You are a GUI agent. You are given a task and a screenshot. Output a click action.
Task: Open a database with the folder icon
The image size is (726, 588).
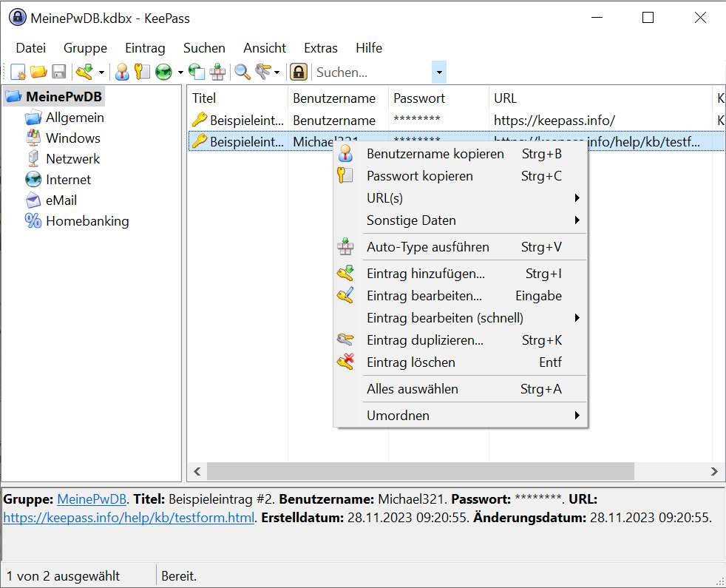pos(38,72)
